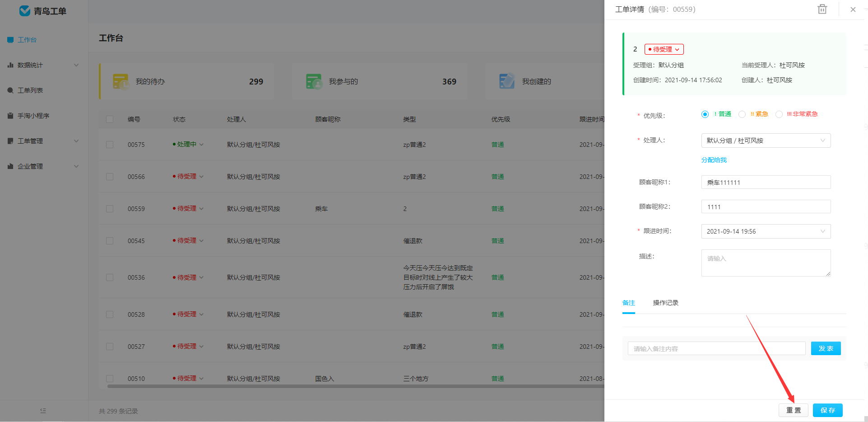Select the 紧急 priority radio button

pos(742,114)
